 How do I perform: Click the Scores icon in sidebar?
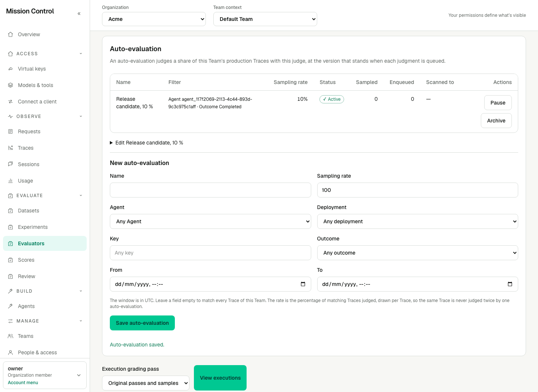coord(10,260)
